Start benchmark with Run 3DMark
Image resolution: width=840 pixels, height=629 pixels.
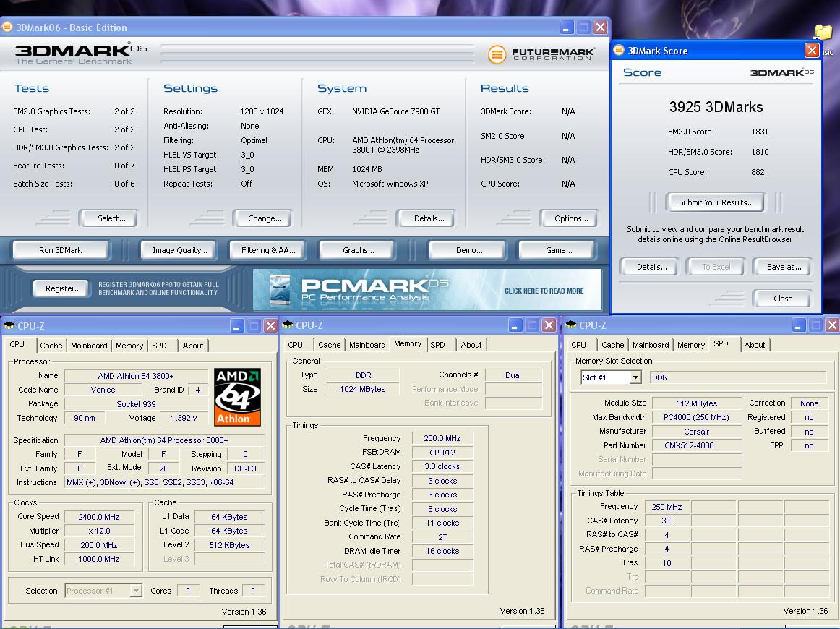pyautogui.click(x=61, y=250)
